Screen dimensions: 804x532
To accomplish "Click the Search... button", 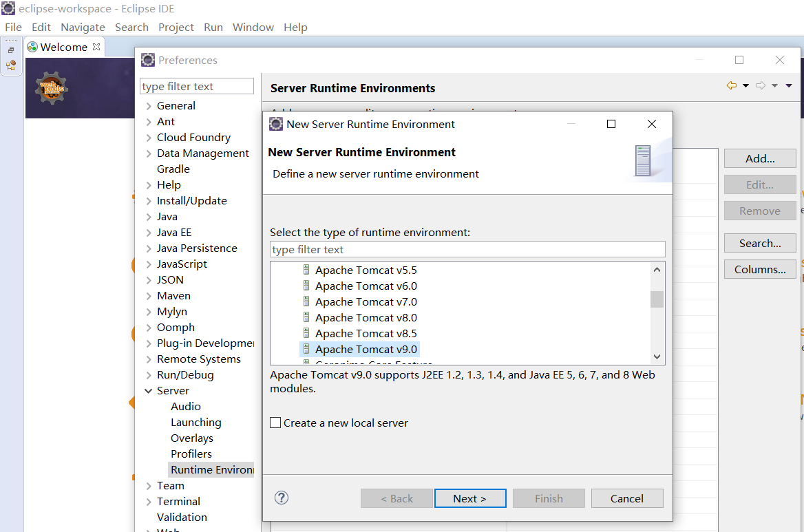I will click(x=760, y=243).
